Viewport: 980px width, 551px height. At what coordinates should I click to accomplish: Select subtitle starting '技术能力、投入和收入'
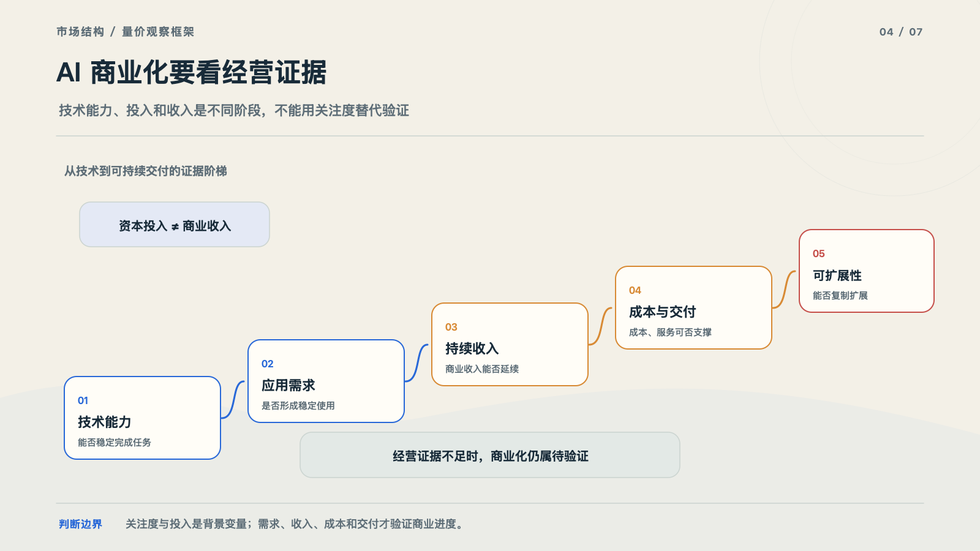point(234,110)
